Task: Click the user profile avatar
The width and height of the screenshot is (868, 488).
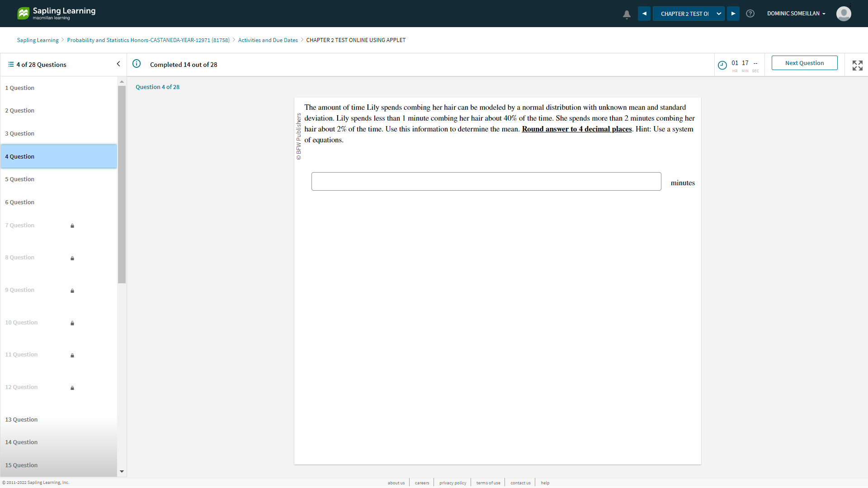Action: pos(844,14)
